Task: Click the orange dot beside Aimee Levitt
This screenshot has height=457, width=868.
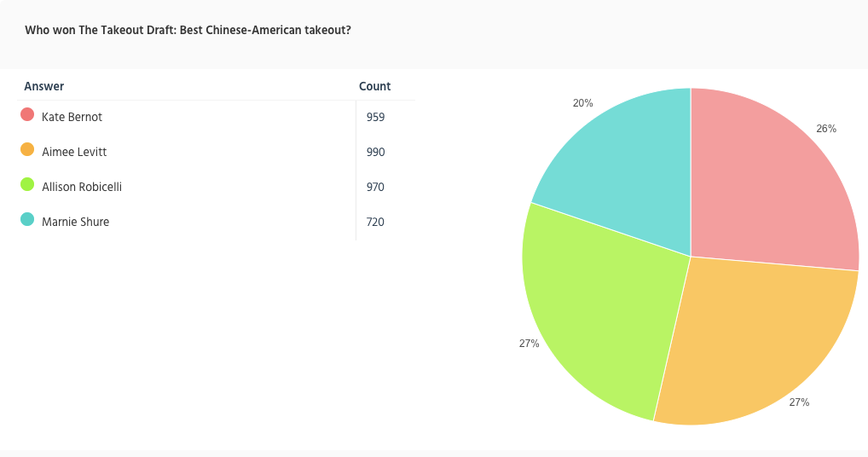Action: coord(27,150)
